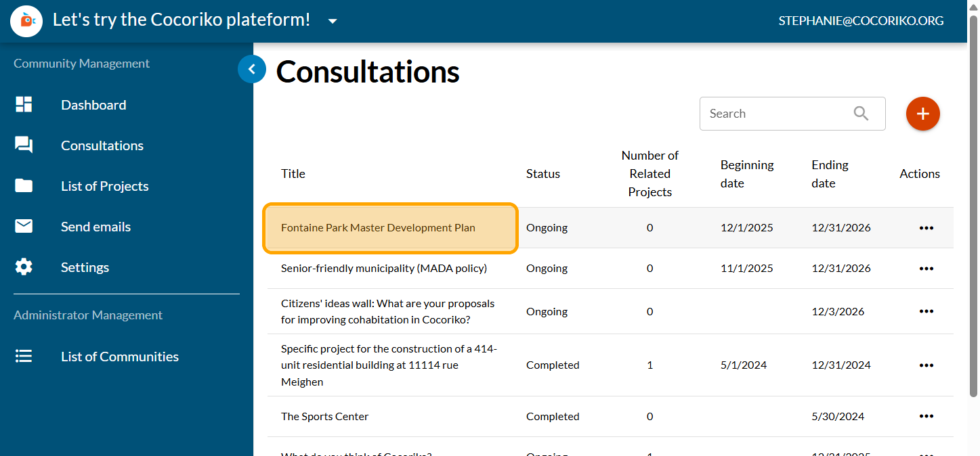Open actions menu for Senior-friendly municipality row
980x456 pixels.
pos(926,269)
